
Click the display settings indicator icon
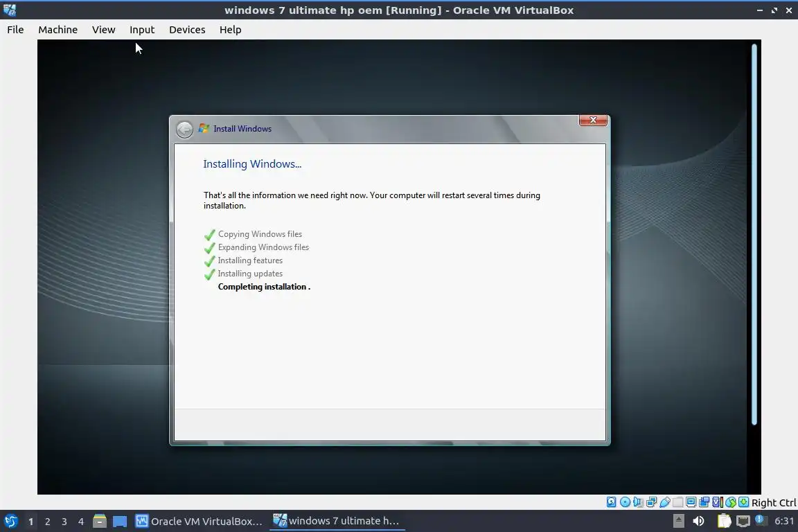[x=691, y=502]
